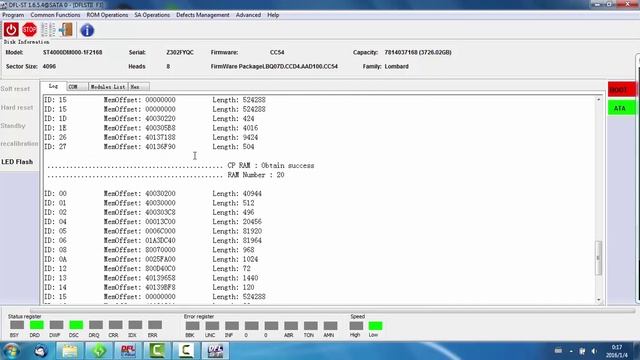Image resolution: width=640 pixels, height=360 pixels.
Task: Click the BBK error register indicator
Action: coord(192,326)
